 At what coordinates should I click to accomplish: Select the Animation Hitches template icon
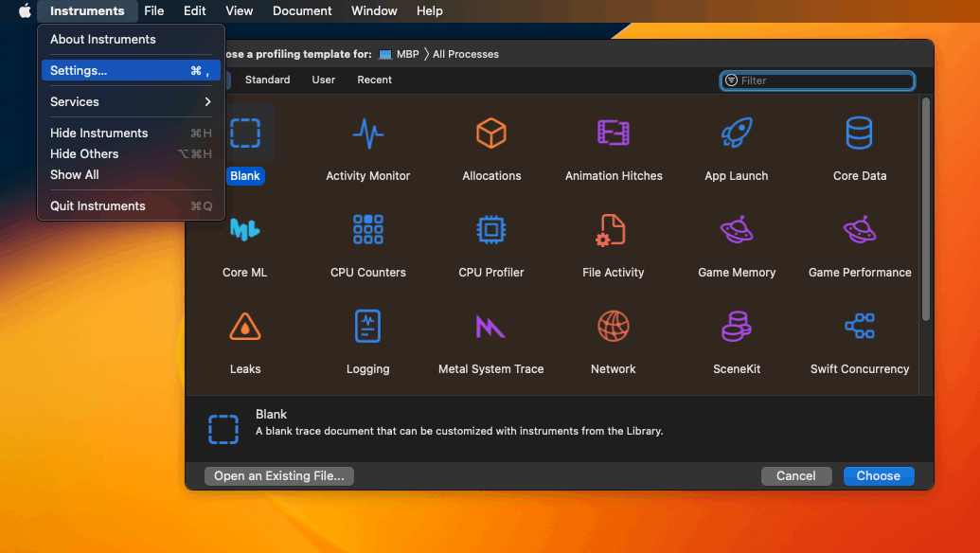614,133
